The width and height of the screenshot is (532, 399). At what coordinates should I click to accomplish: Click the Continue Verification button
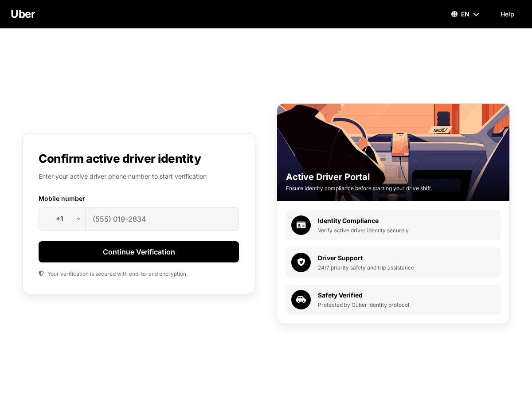(x=139, y=252)
